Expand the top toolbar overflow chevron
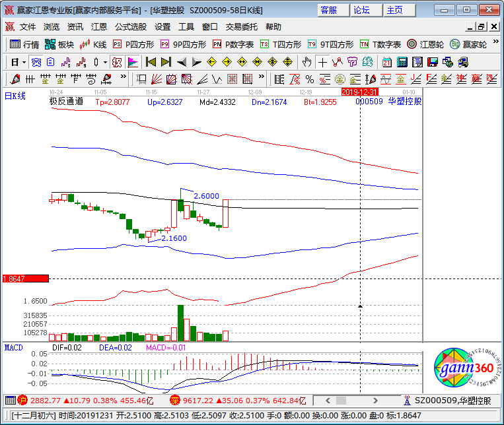504x425 pixels. [x=496, y=42]
